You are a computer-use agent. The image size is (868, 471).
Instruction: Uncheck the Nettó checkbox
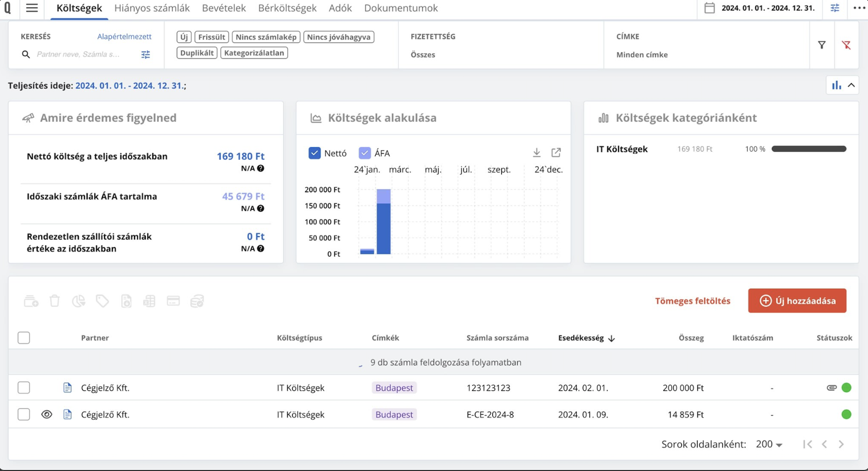[x=314, y=153]
